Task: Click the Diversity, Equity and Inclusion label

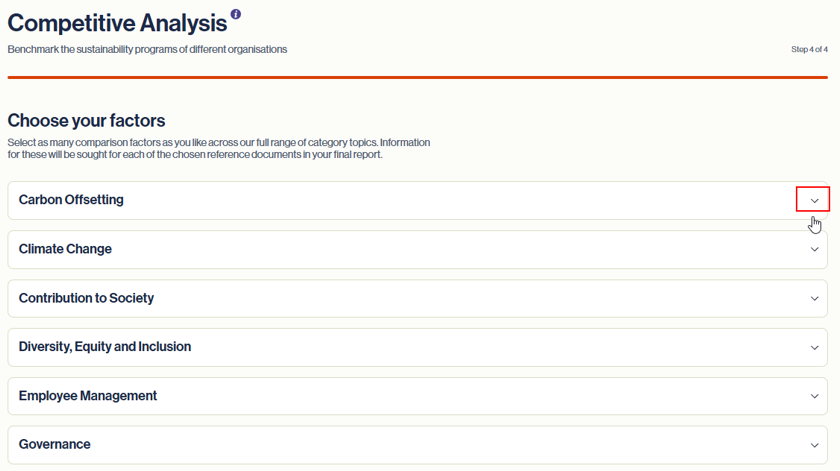Action: pos(104,347)
